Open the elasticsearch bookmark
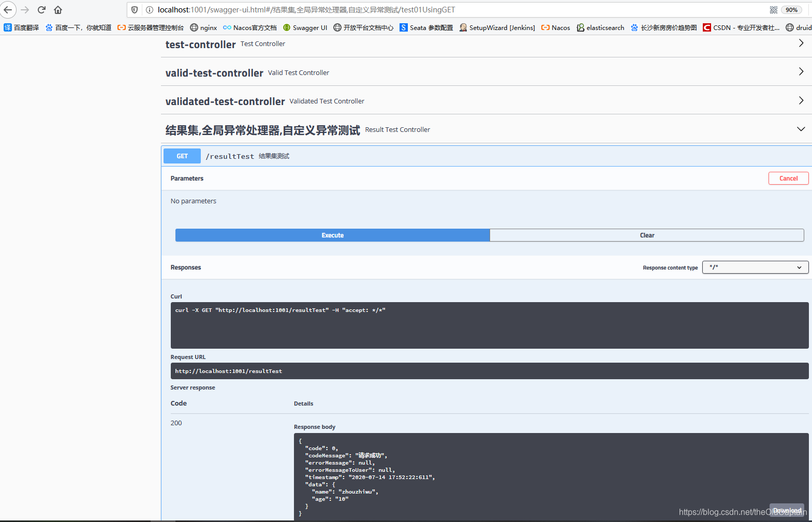The image size is (812, 522). (x=600, y=27)
